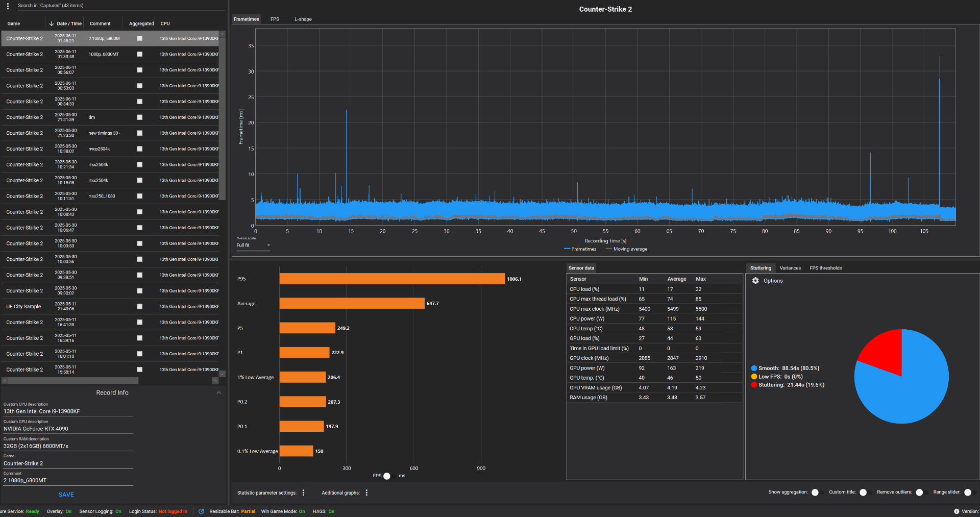
Task: Open the L-shape tab
Action: (303, 19)
